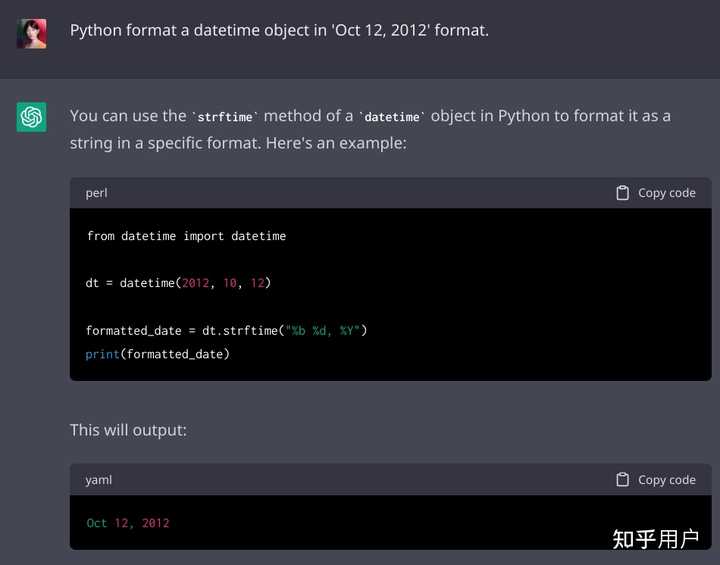This screenshot has width=720, height=565.
Task: Click the ChatGPT logo icon
Action: pos(32,117)
